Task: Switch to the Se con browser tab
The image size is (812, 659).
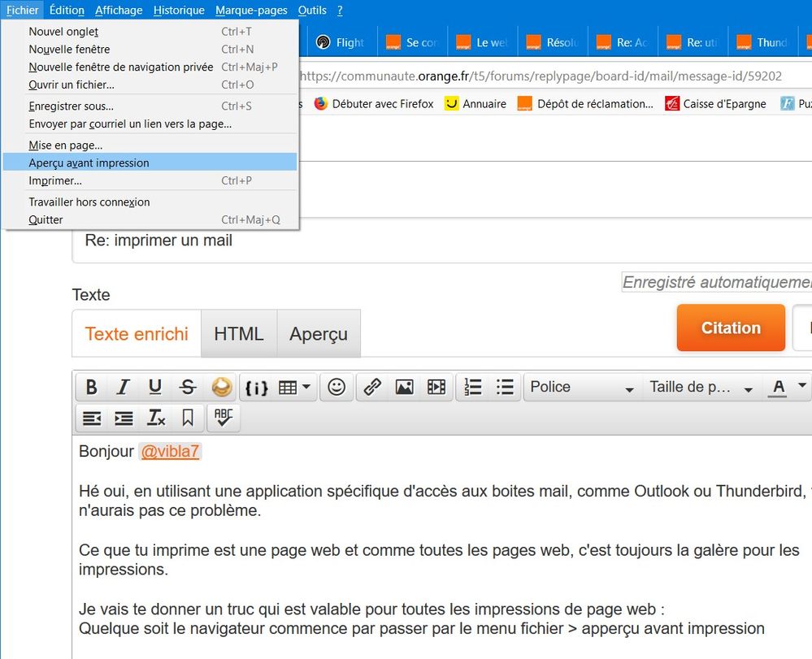Action: pyautogui.click(x=412, y=42)
